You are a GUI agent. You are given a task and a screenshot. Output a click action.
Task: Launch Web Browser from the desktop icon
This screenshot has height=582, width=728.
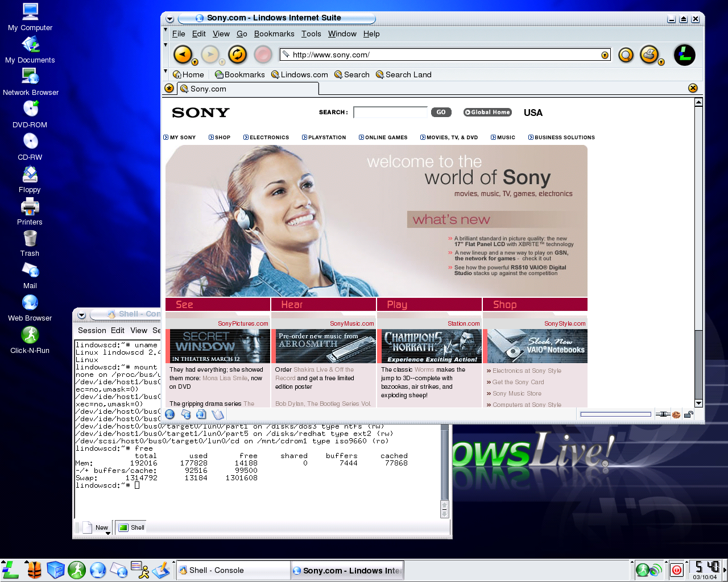(x=30, y=308)
